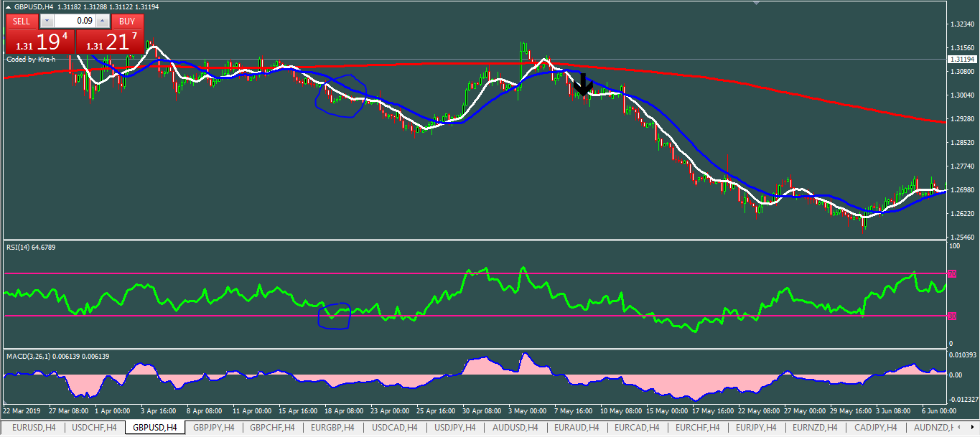980x437 pixels.
Task: Open the EURGBP,H4 chart tab
Action: [x=333, y=428]
